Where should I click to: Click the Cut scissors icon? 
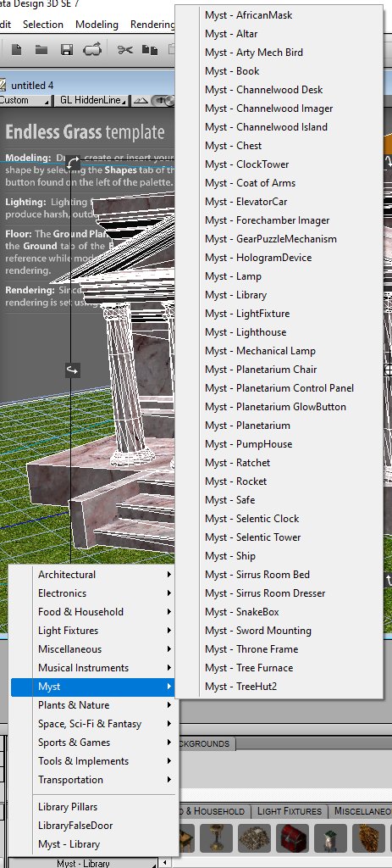tap(125, 50)
